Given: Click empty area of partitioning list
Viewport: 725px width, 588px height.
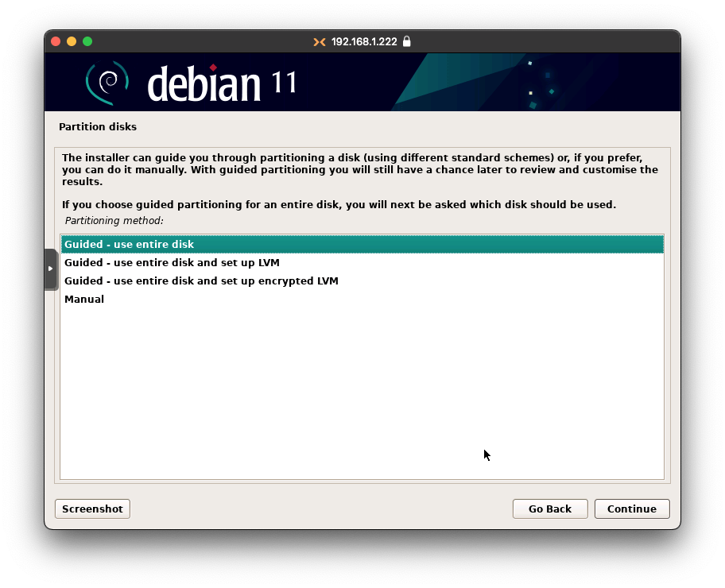Looking at the screenshot, I should point(362,389).
